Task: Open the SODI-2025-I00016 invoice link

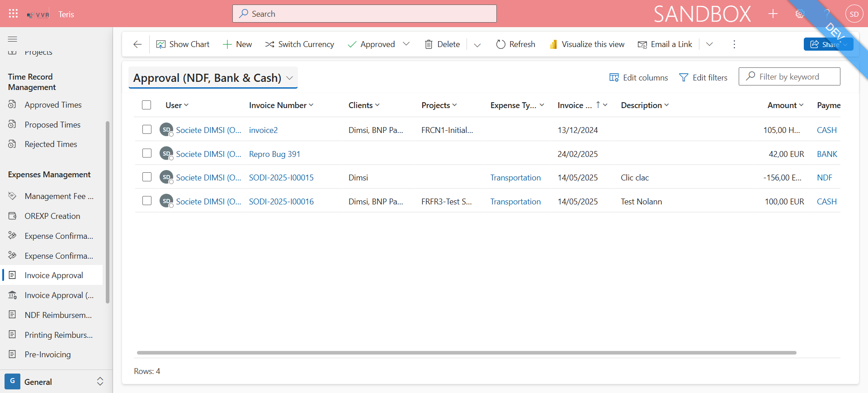Action: click(x=281, y=202)
